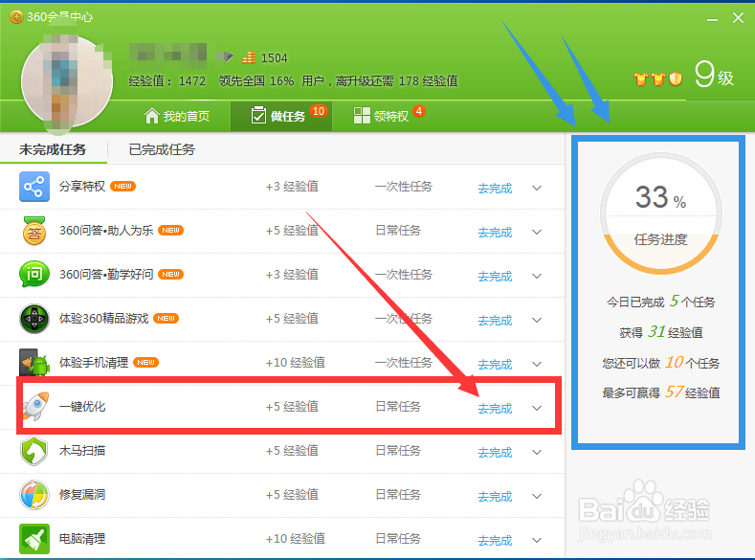Viewport: 755px width, 560px height.
Task: Click the 9级 level indicator
Action: tap(714, 76)
